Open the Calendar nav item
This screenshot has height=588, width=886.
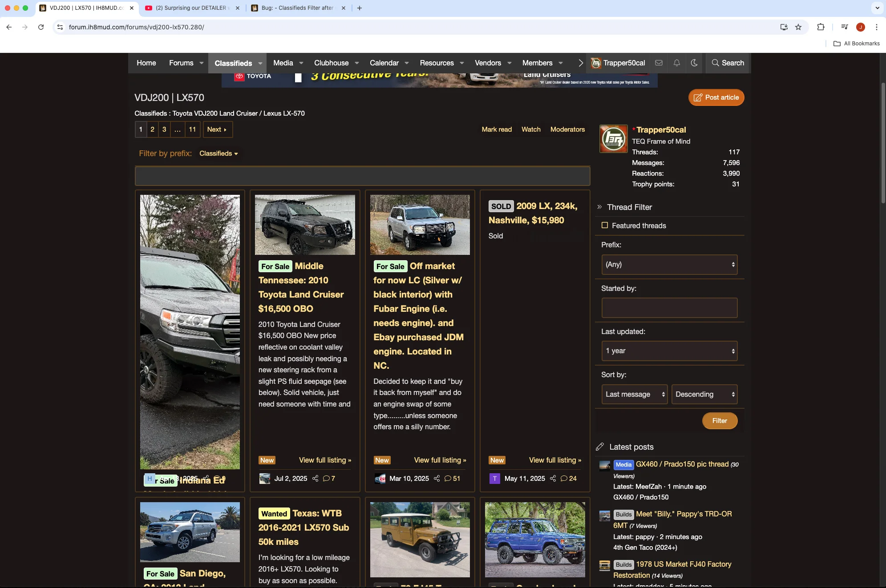pos(384,63)
